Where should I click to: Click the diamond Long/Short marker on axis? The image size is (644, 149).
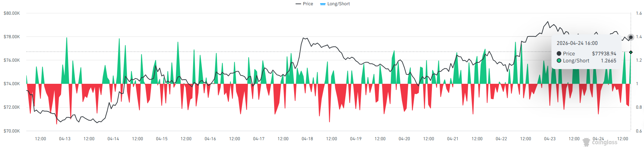(631, 52)
